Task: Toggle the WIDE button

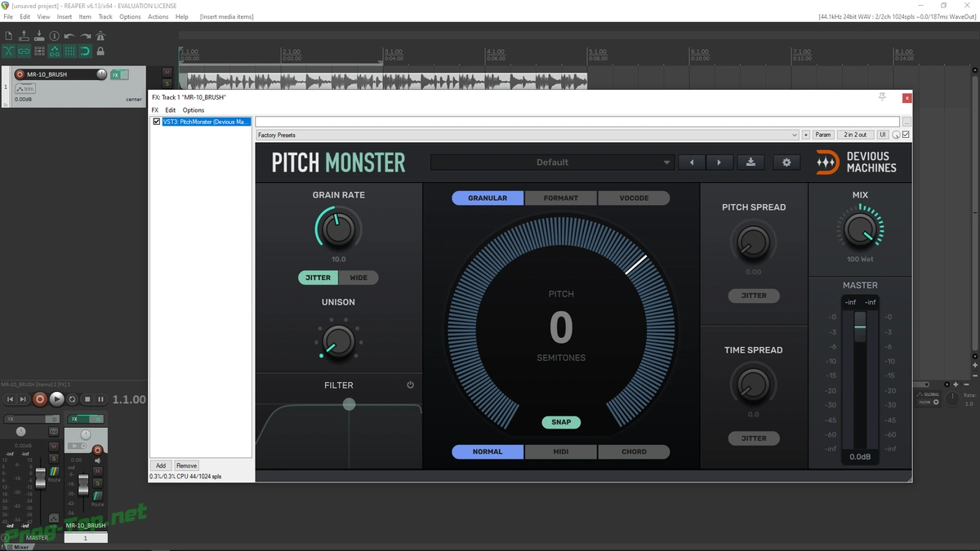Action: [359, 278]
